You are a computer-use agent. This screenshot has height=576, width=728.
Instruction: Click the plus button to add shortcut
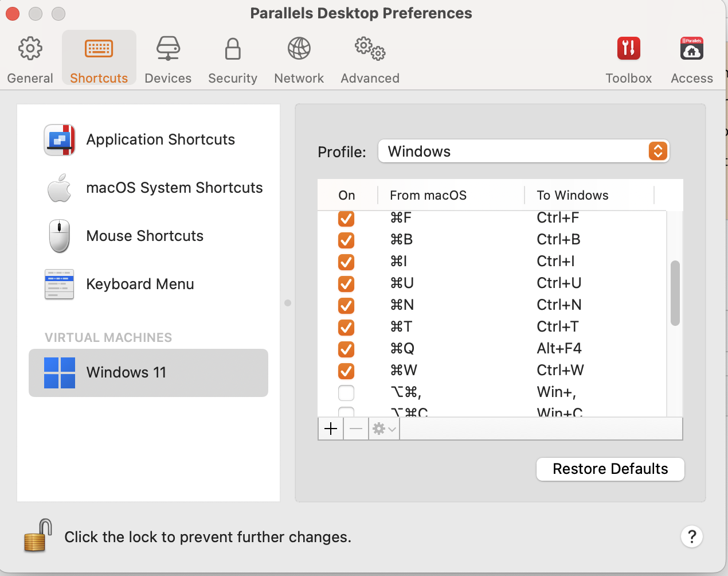[x=331, y=429]
